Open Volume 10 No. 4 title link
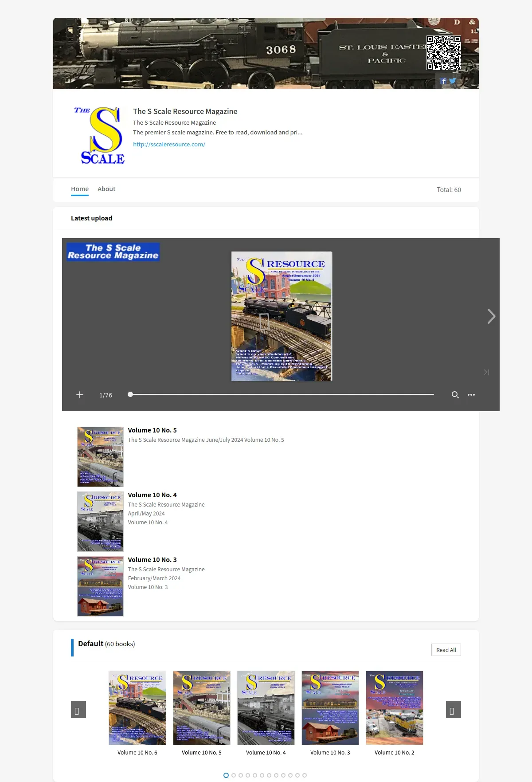The image size is (532, 782). point(152,495)
